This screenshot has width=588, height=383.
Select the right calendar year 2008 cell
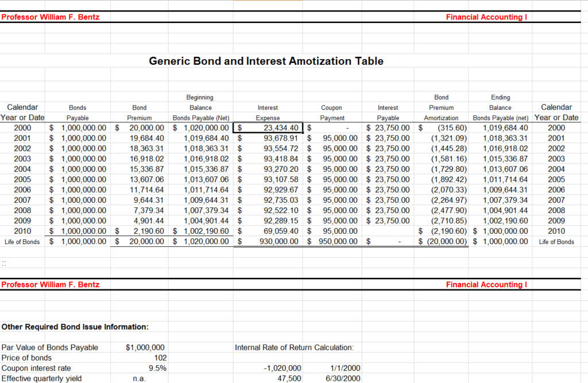[556, 210]
